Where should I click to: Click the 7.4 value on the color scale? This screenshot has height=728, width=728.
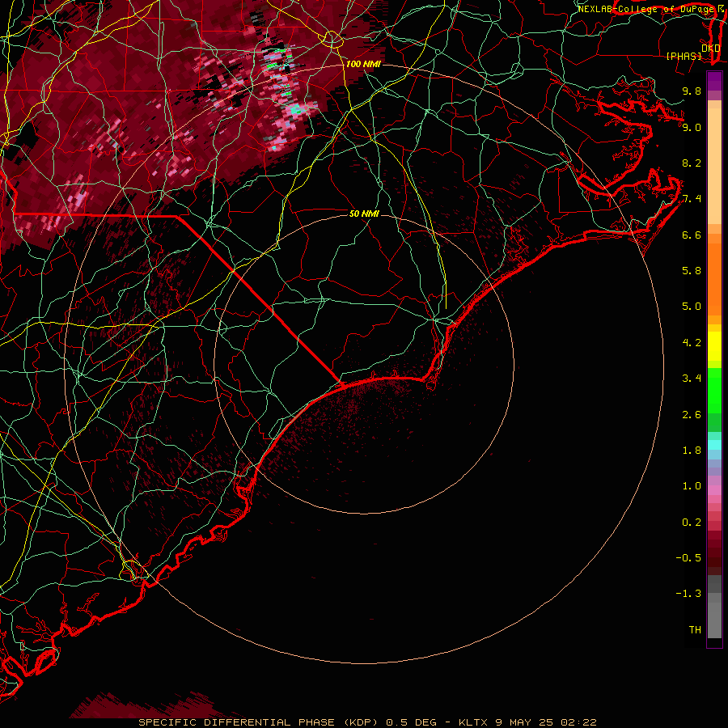coord(692,199)
